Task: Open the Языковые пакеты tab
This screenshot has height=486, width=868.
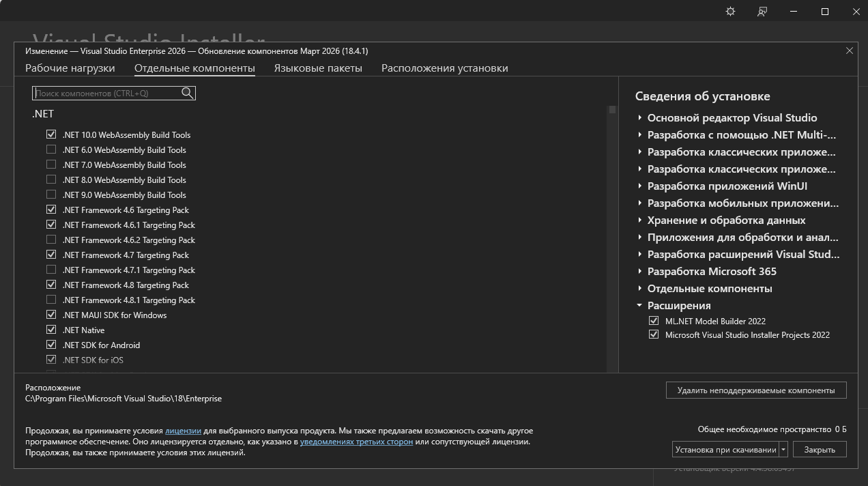Action: (x=318, y=68)
